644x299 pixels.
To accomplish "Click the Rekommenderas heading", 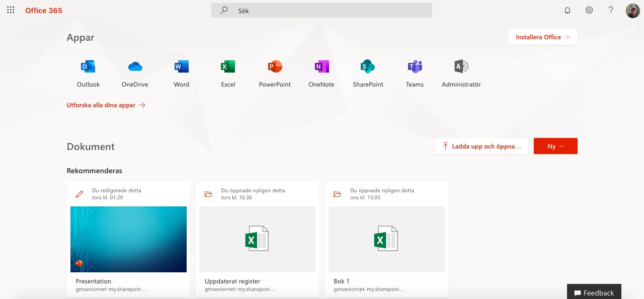I will click(x=94, y=171).
